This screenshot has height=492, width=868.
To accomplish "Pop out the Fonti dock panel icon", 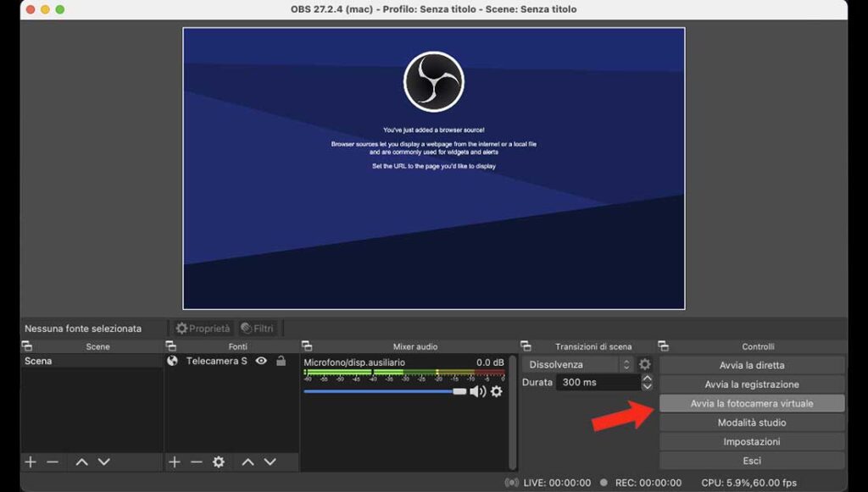I will 171,346.
